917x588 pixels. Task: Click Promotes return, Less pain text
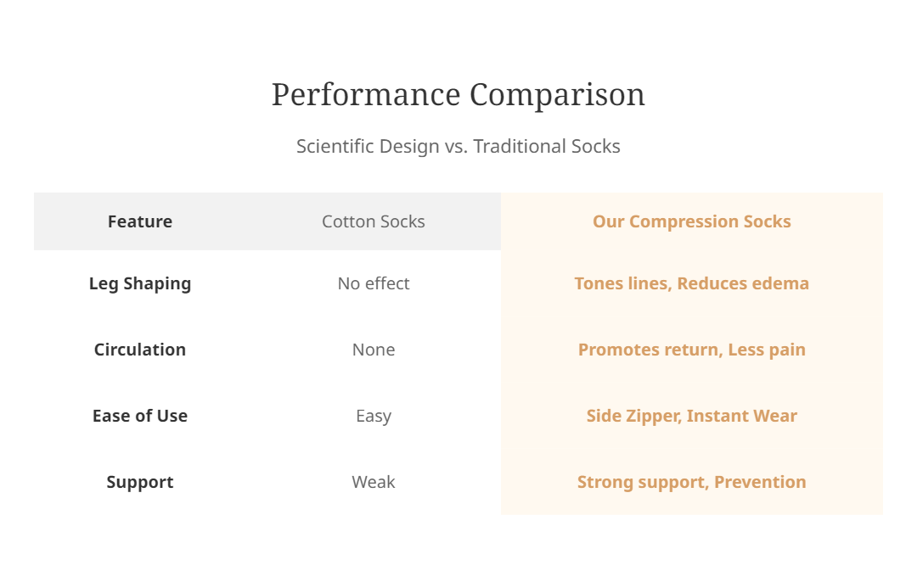click(692, 350)
